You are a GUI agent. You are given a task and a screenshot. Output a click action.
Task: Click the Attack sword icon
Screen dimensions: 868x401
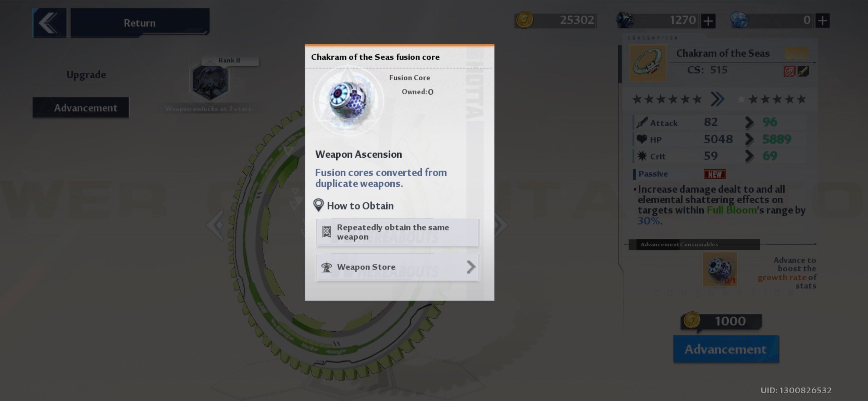(x=642, y=122)
